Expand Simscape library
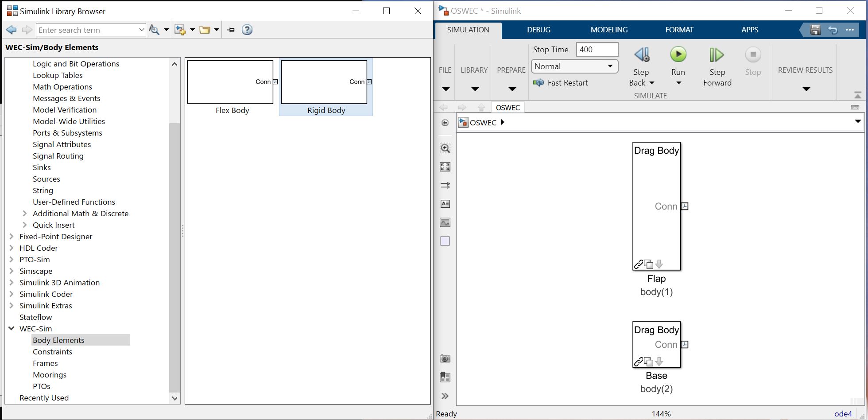 click(12, 271)
